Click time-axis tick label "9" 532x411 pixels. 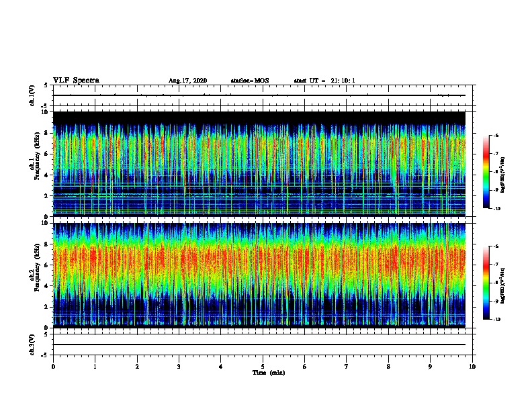click(430, 367)
